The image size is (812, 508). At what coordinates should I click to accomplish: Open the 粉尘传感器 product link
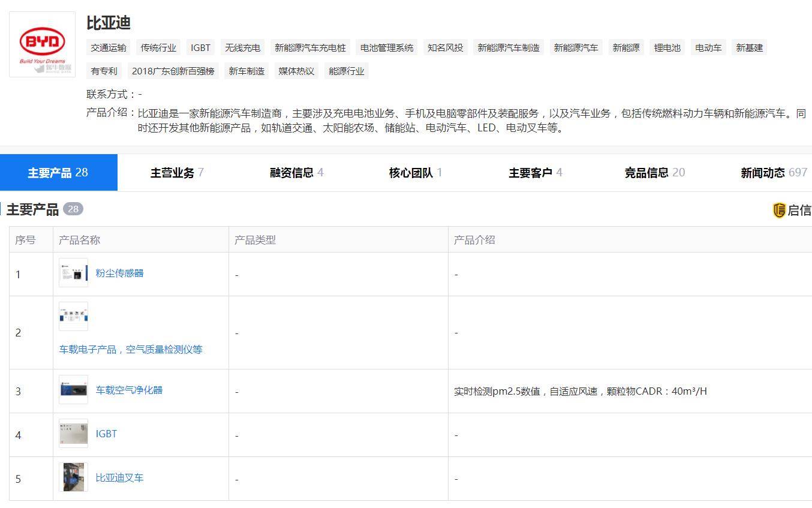tap(119, 273)
